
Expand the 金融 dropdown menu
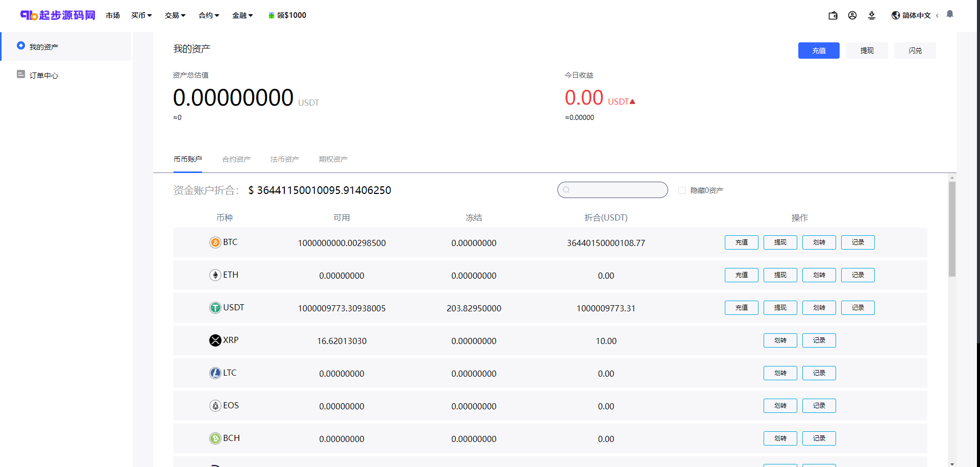[x=242, y=15]
